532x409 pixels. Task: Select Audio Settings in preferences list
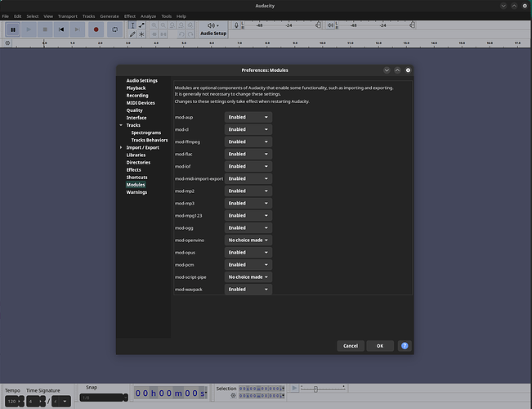click(142, 80)
